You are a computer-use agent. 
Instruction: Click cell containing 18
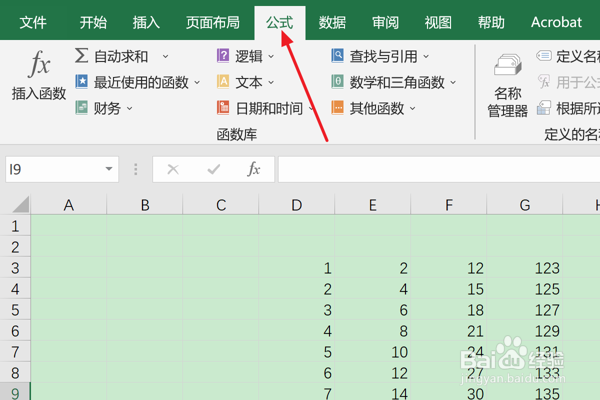[x=448, y=310]
